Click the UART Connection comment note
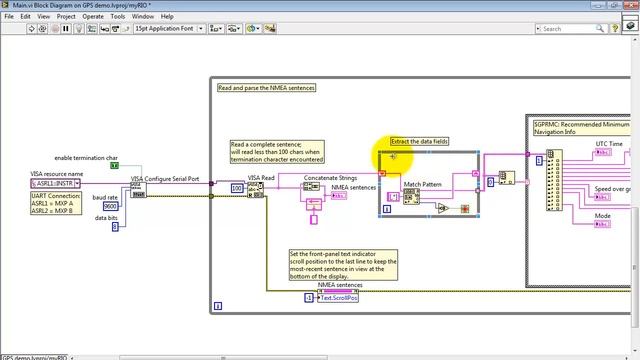The height and width of the screenshot is (360, 640). click(x=56, y=203)
